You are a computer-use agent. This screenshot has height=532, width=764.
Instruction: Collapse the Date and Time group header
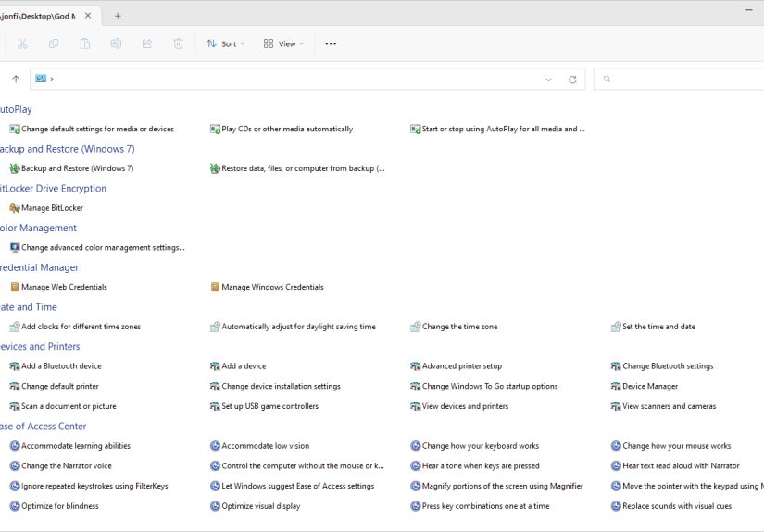click(x=29, y=307)
